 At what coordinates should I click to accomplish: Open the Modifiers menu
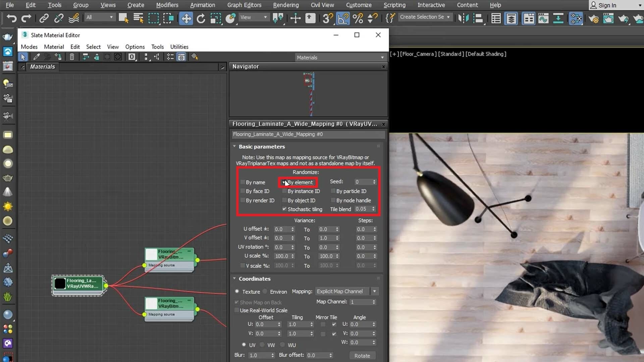point(167,5)
